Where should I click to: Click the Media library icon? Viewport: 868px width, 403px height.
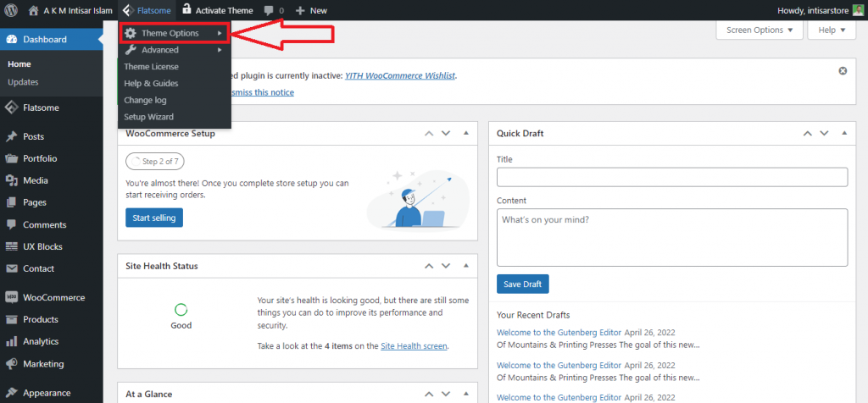tap(11, 180)
